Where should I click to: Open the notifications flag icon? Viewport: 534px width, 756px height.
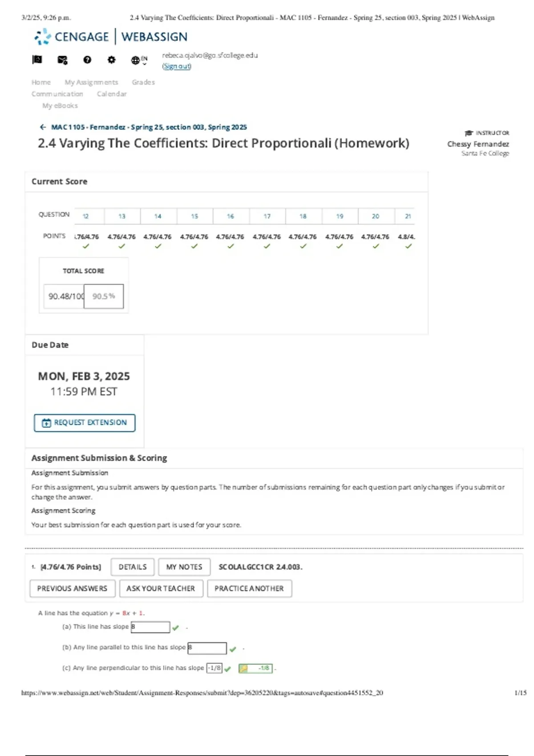tap(37, 60)
